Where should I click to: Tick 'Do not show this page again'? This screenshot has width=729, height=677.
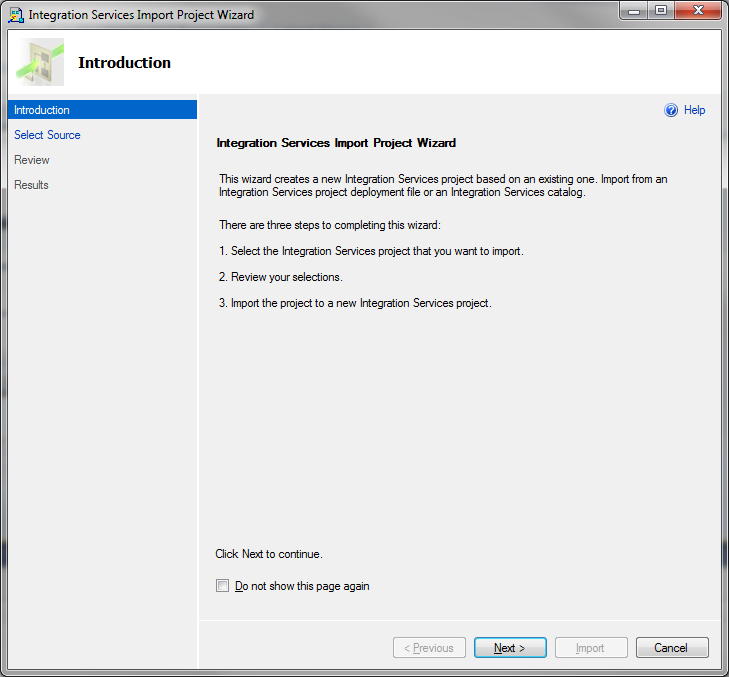222,585
